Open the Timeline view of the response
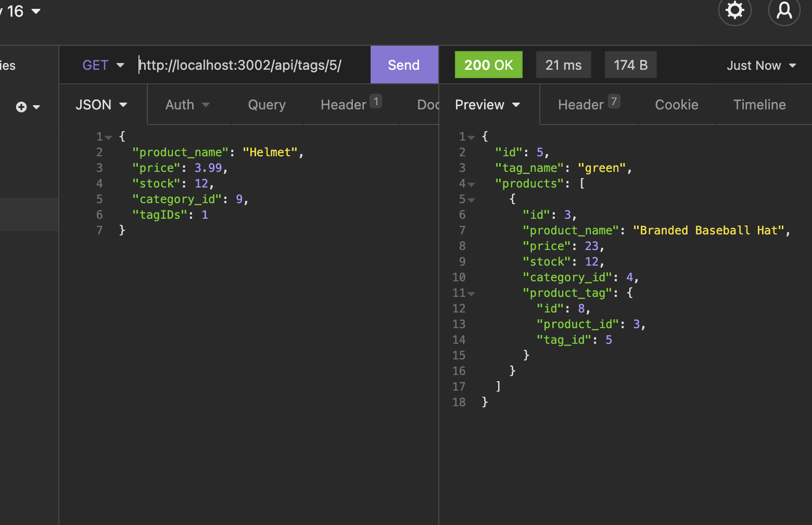The width and height of the screenshot is (812, 525). coord(759,105)
